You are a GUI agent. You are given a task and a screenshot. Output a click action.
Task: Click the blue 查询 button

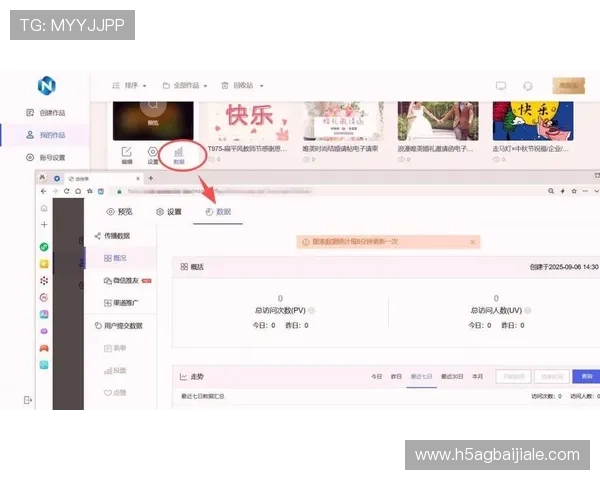[x=587, y=377]
